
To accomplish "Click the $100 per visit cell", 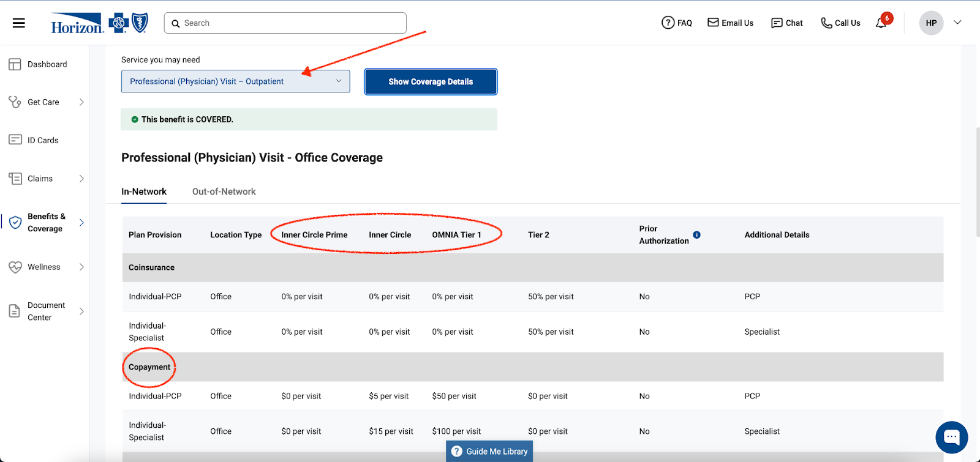I will pos(456,431).
